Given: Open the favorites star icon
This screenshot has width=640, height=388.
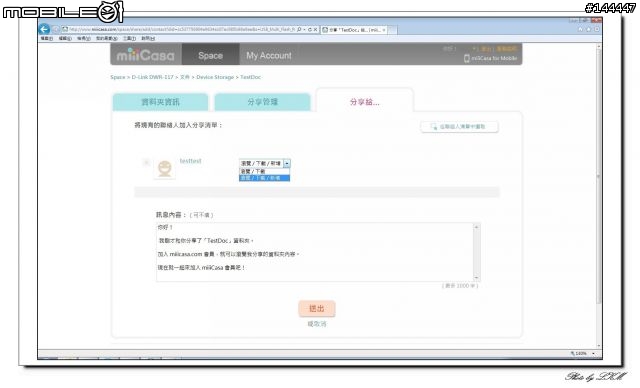Looking at the screenshot, I should (588, 29).
